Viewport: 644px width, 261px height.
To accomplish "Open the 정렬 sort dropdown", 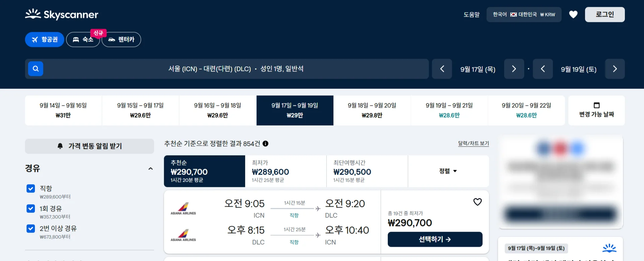I will (448, 171).
